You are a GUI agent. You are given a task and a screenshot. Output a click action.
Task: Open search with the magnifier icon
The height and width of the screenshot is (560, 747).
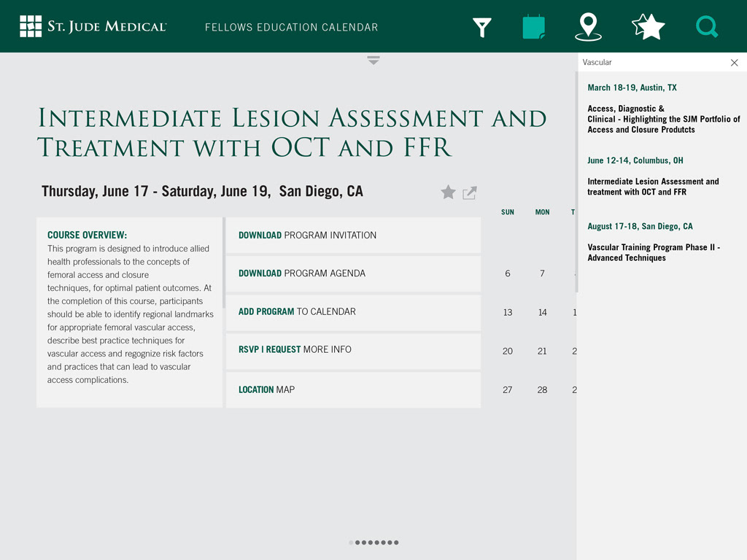point(706,27)
